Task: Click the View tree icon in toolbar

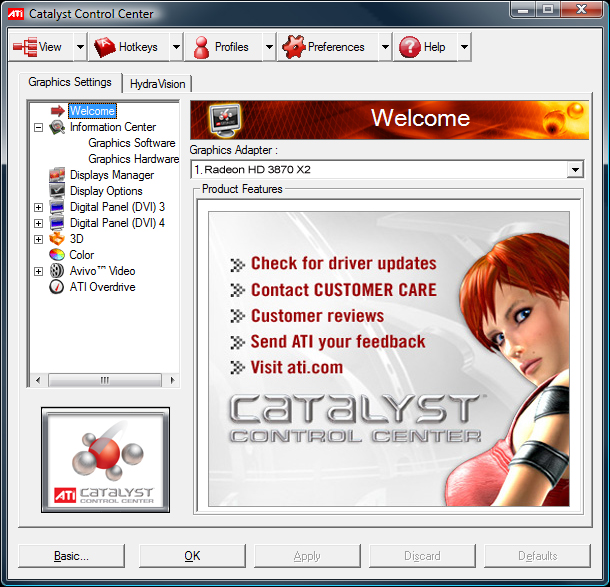Action: [25, 47]
